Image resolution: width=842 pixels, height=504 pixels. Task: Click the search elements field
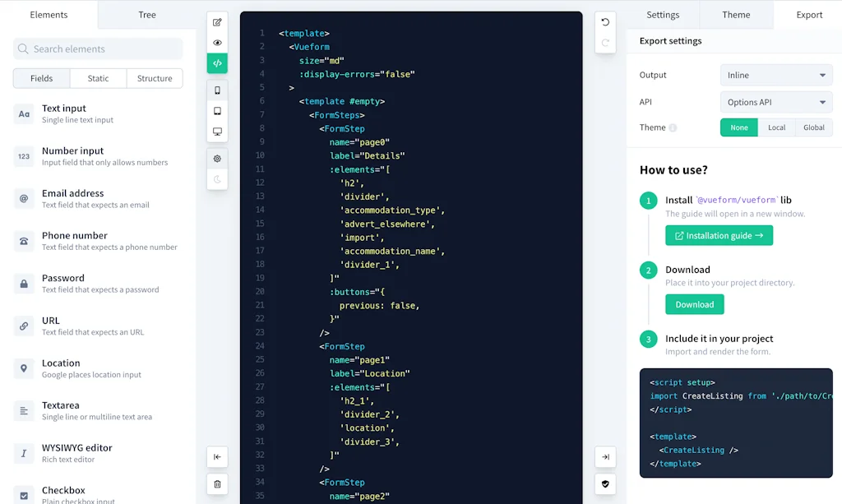[x=97, y=49]
